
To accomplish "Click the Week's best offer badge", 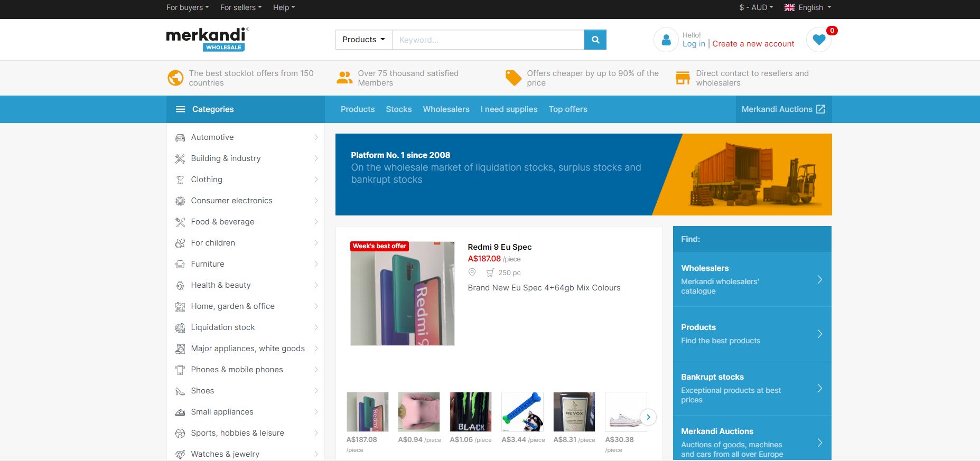I will tap(379, 246).
